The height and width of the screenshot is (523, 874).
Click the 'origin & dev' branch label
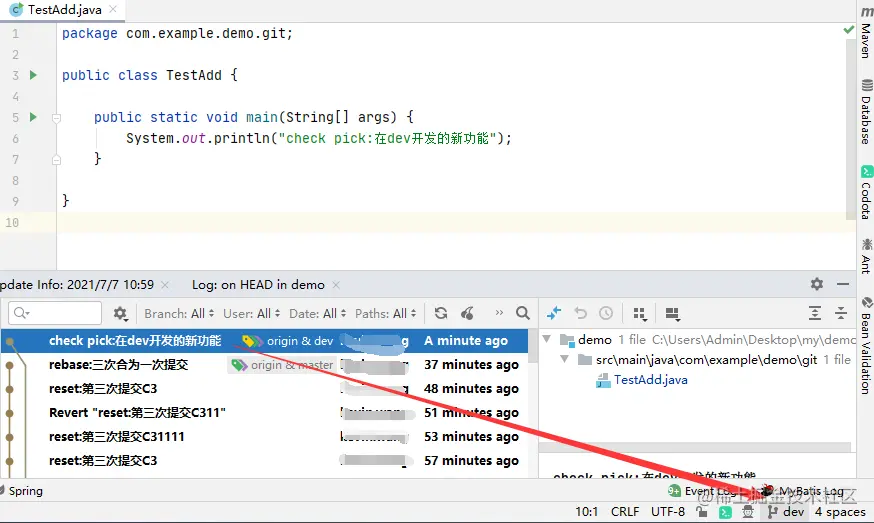[x=288, y=341]
